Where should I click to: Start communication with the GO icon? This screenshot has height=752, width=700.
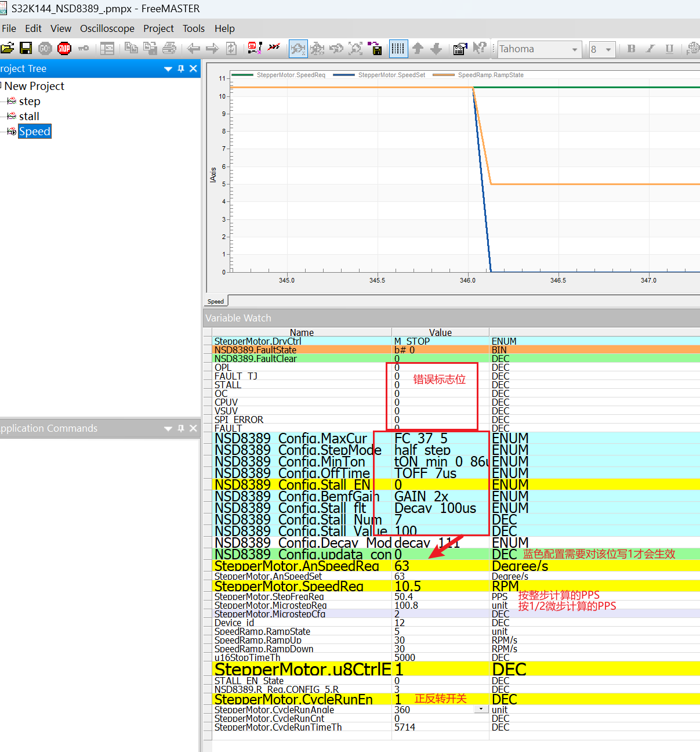(x=45, y=49)
